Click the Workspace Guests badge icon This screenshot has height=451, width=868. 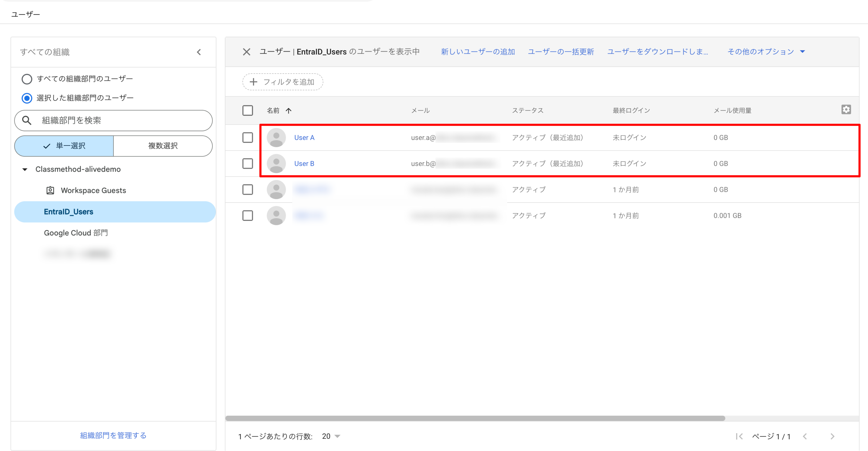click(50, 190)
